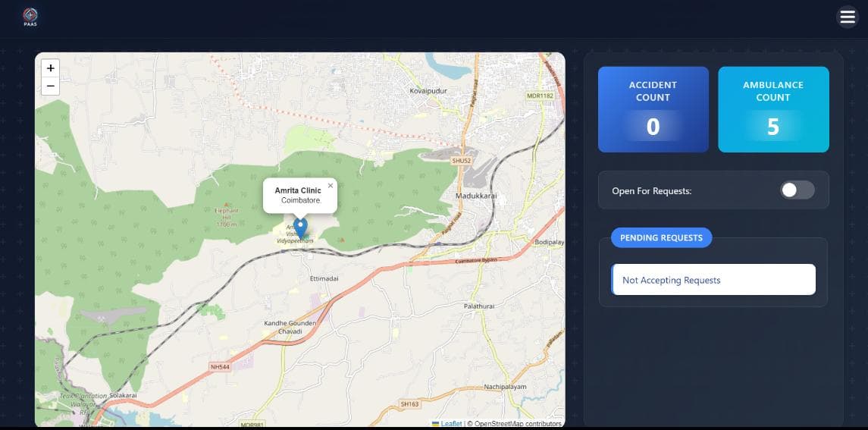The width and height of the screenshot is (868, 430).
Task: Click Kandhe Gounden Chavadi label
Action: [x=290, y=327]
